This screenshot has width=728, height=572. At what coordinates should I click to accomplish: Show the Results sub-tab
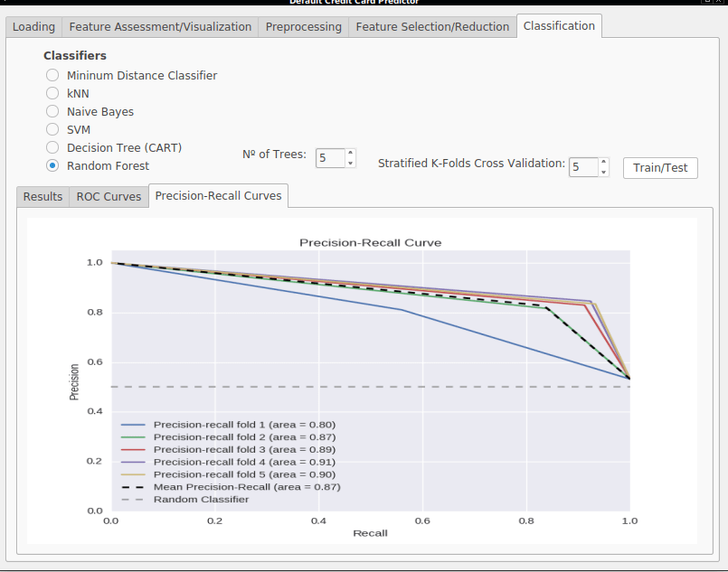pyautogui.click(x=43, y=197)
